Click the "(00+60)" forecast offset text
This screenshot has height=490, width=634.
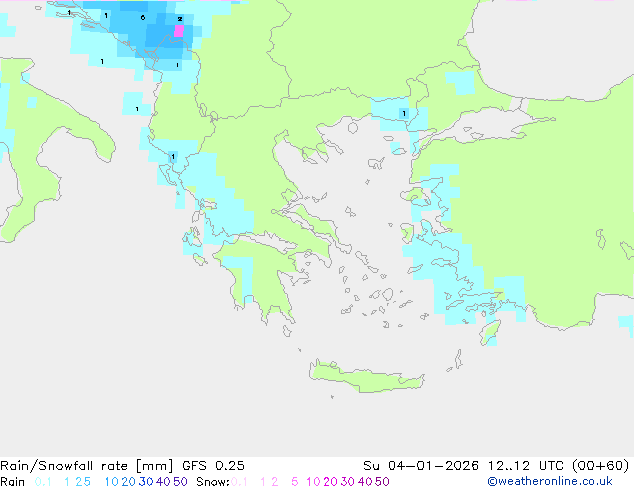point(601,466)
